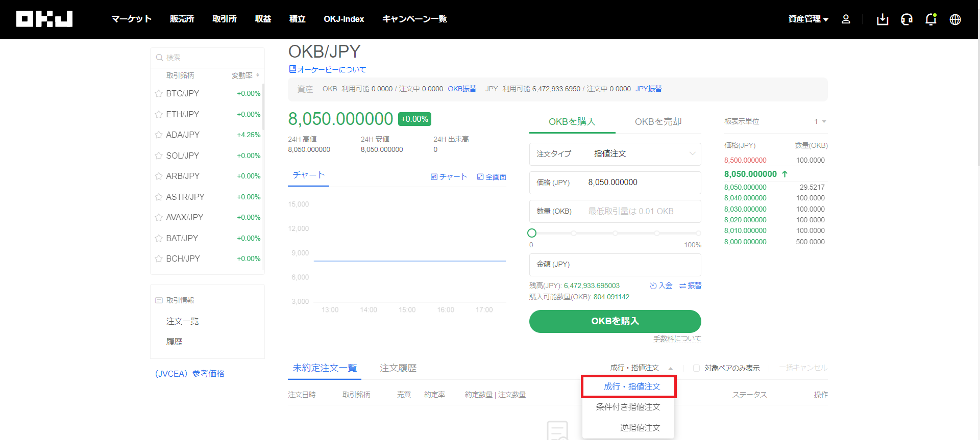Open the 手数料について link
Viewport: 980px width, 440px height.
click(677, 339)
